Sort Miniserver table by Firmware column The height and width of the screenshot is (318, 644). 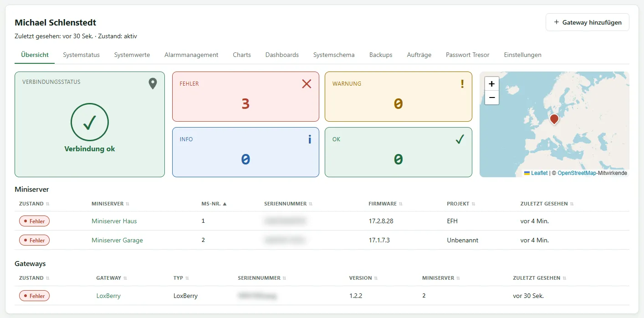click(x=386, y=204)
